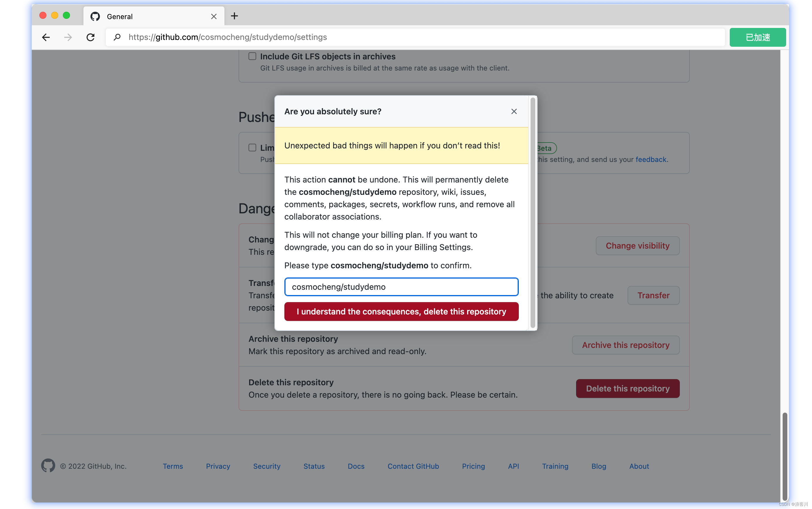Click the address bar search magnifier icon
The height and width of the screenshot is (509, 812).
pos(117,37)
